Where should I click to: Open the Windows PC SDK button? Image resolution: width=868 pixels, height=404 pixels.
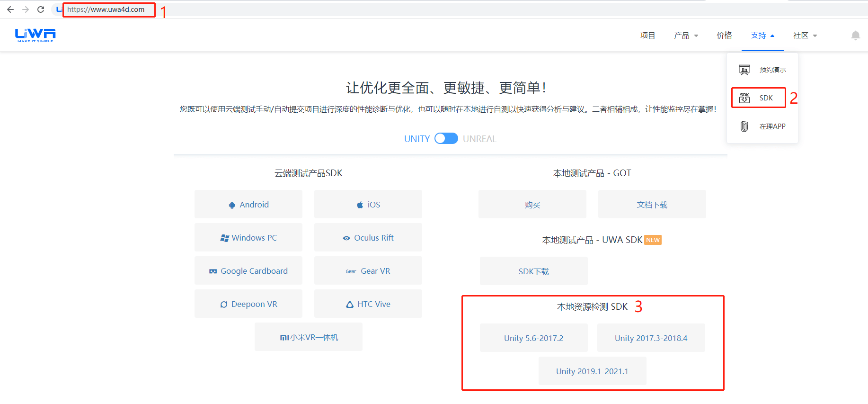tap(248, 237)
